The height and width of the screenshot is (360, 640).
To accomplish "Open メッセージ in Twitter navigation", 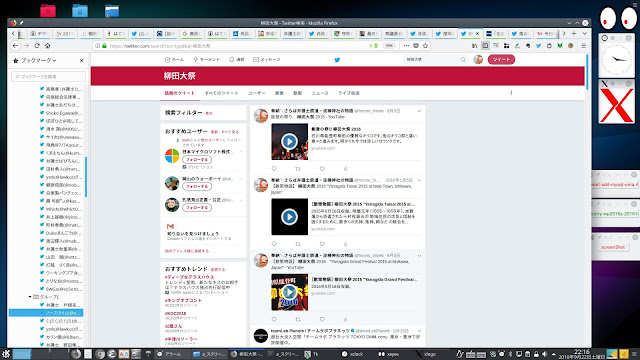I will tap(267, 60).
